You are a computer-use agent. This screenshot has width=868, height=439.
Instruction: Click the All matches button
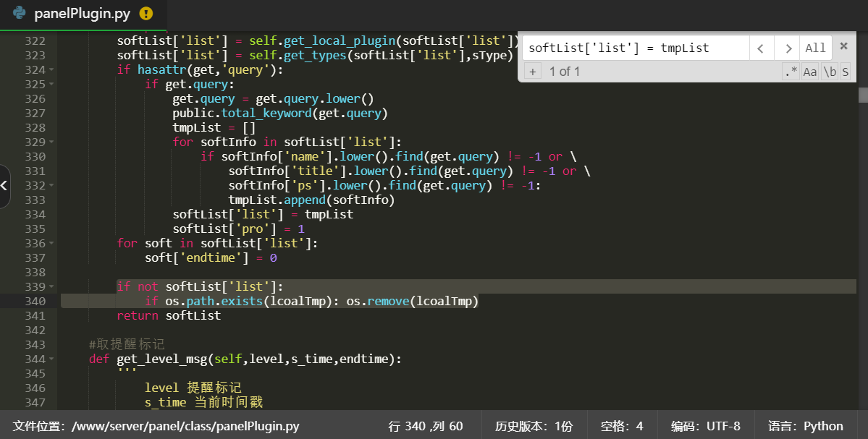click(x=815, y=48)
